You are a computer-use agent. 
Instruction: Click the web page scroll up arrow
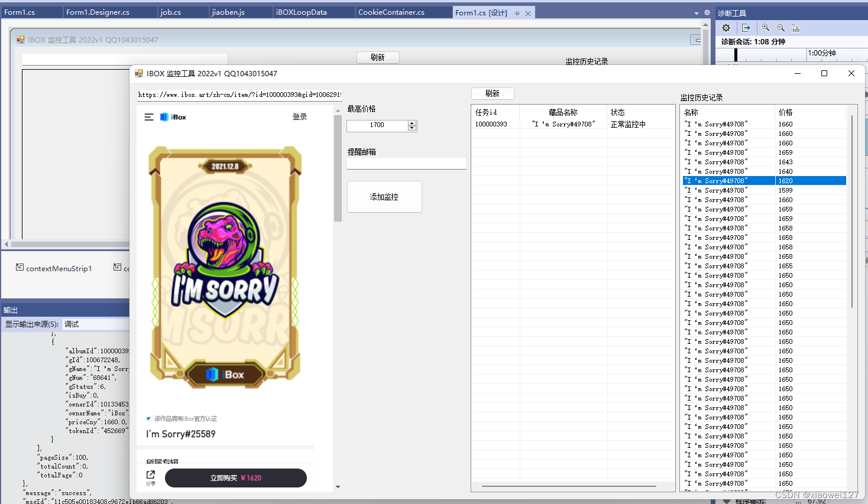tap(338, 110)
